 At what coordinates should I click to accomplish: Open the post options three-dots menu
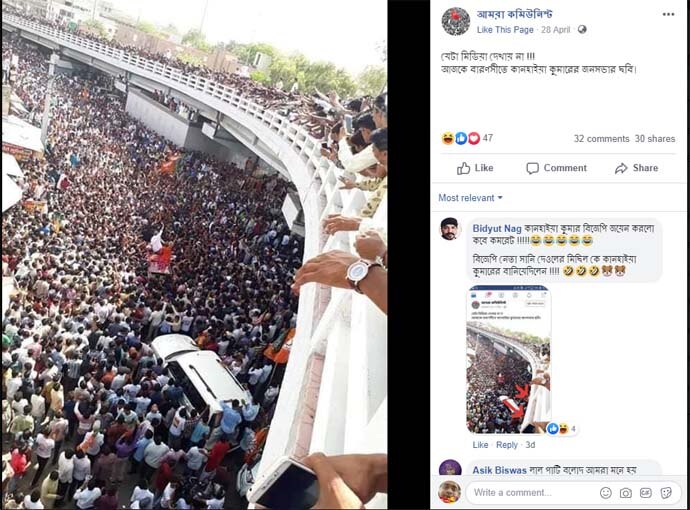point(668,14)
